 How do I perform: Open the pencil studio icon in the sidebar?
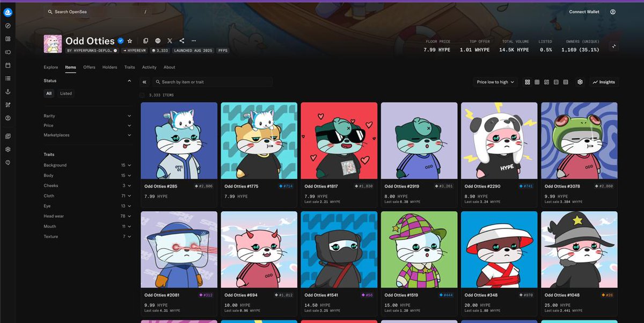coord(8,105)
